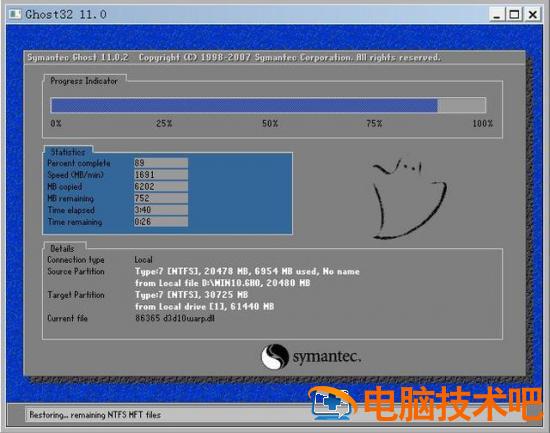Click the Percent complete value 89

tap(161, 163)
